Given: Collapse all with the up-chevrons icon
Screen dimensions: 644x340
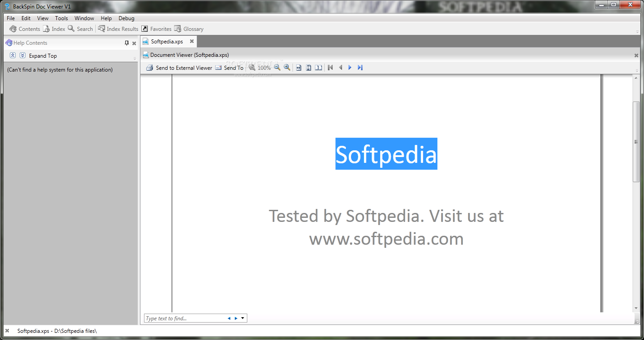Looking at the screenshot, I should click(13, 55).
